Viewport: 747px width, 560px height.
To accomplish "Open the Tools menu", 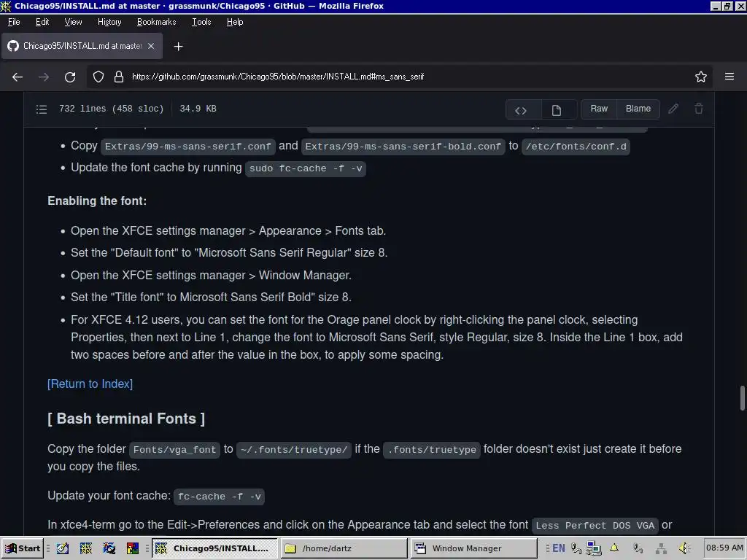I will pos(201,22).
